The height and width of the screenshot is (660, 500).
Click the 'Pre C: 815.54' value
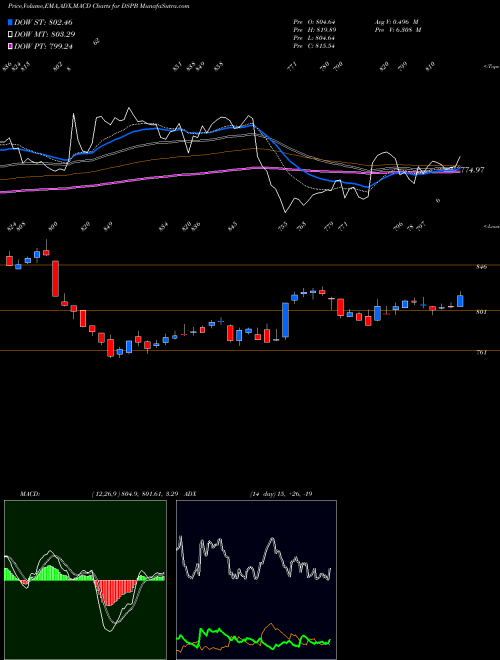pyautogui.click(x=314, y=46)
